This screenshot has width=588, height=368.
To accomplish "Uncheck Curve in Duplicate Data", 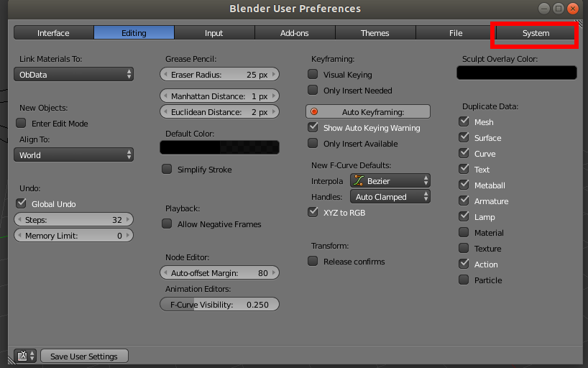I will pyautogui.click(x=464, y=153).
